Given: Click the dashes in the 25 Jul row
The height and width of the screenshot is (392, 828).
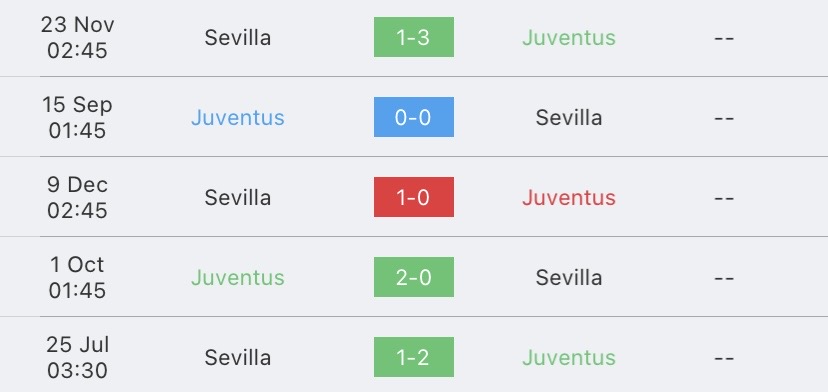Looking at the screenshot, I should 724,358.
